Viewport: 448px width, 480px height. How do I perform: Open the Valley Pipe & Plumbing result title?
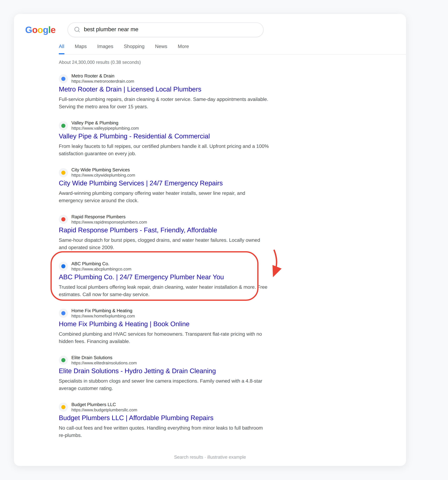pyautogui.click(x=134, y=136)
